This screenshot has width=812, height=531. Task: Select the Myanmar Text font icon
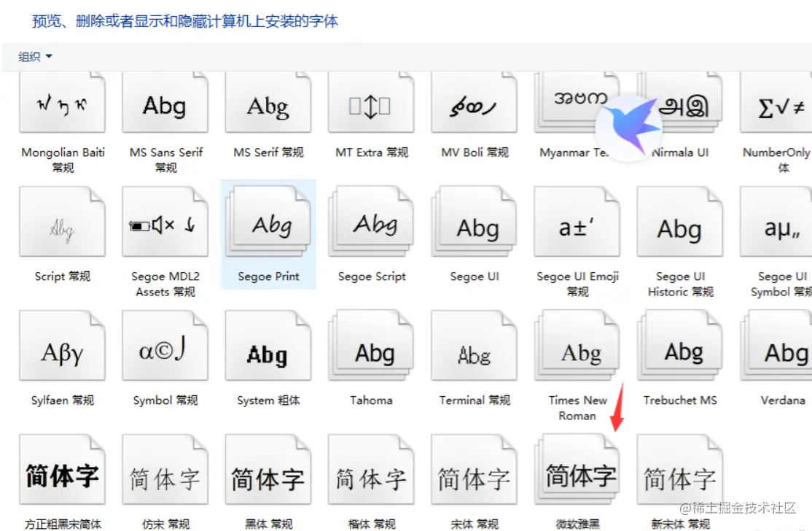[577, 103]
